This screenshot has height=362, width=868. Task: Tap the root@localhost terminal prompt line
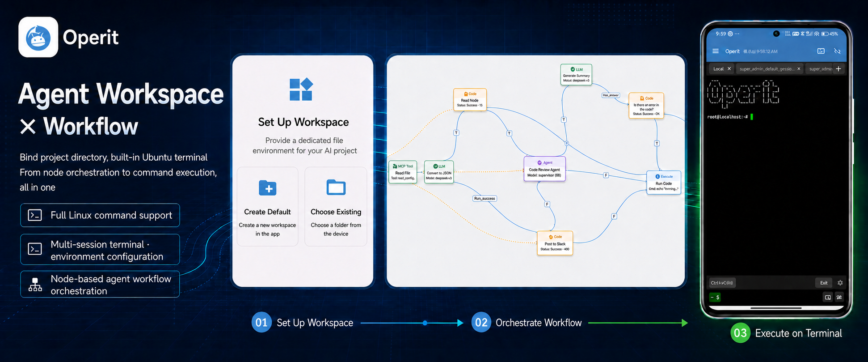[730, 117]
